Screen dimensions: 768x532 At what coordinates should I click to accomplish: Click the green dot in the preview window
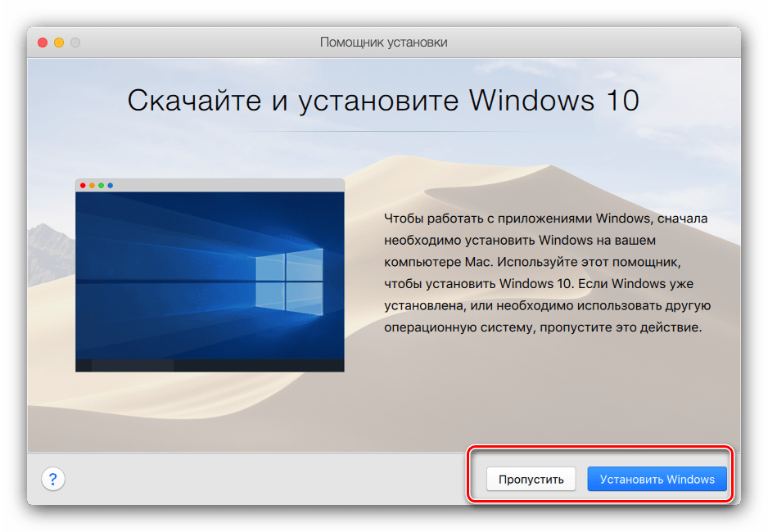(101, 186)
